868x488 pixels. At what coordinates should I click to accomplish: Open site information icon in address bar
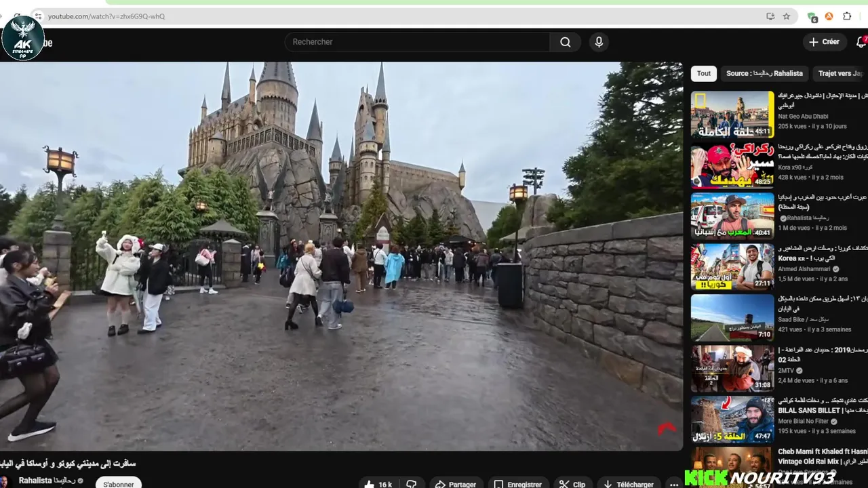pyautogui.click(x=38, y=16)
